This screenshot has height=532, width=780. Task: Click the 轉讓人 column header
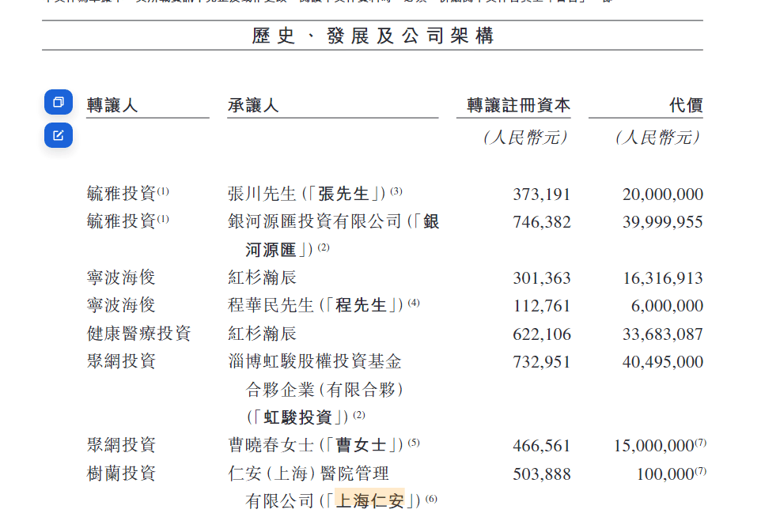pyautogui.click(x=112, y=105)
